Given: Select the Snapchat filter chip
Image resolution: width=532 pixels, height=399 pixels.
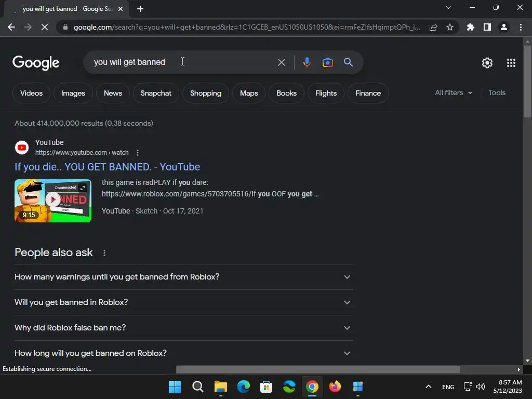Looking at the screenshot, I should (156, 93).
